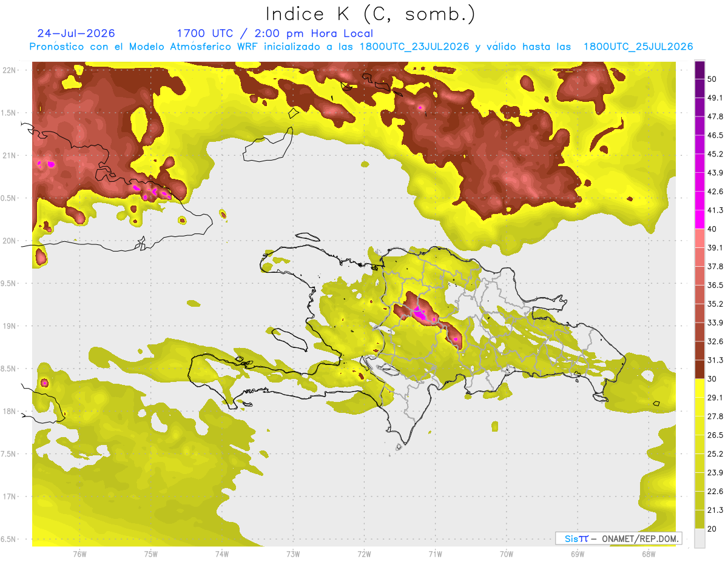Pick the dark purple colorbar swatch above 50
This screenshot has height=562, width=728.
[700, 70]
